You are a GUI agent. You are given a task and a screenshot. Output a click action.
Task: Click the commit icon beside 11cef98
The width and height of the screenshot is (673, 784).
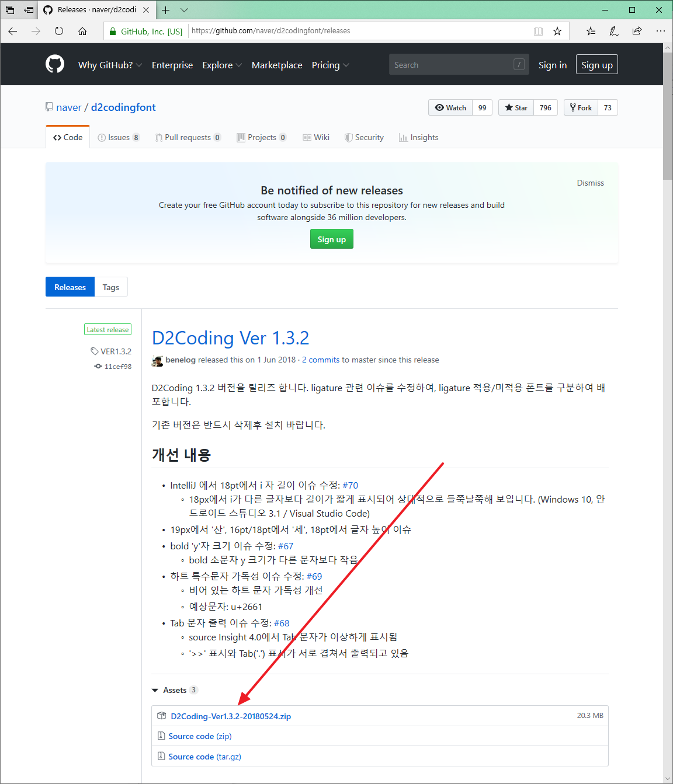(98, 367)
